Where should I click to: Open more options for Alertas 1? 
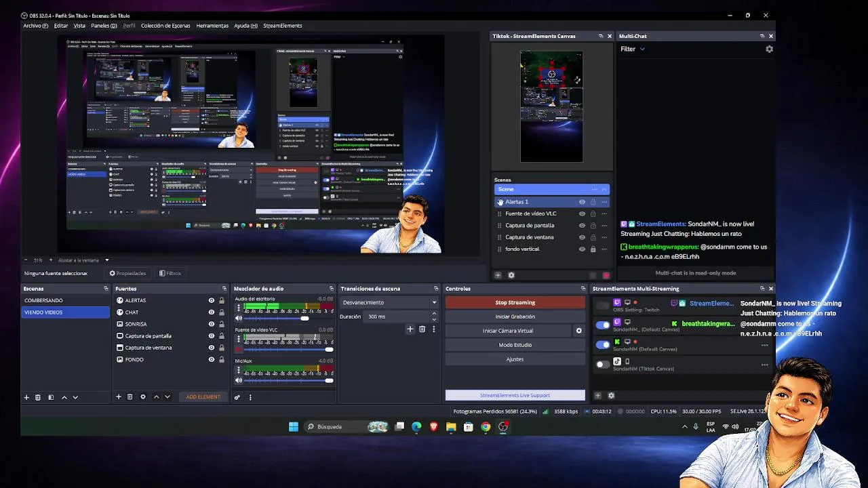point(604,202)
